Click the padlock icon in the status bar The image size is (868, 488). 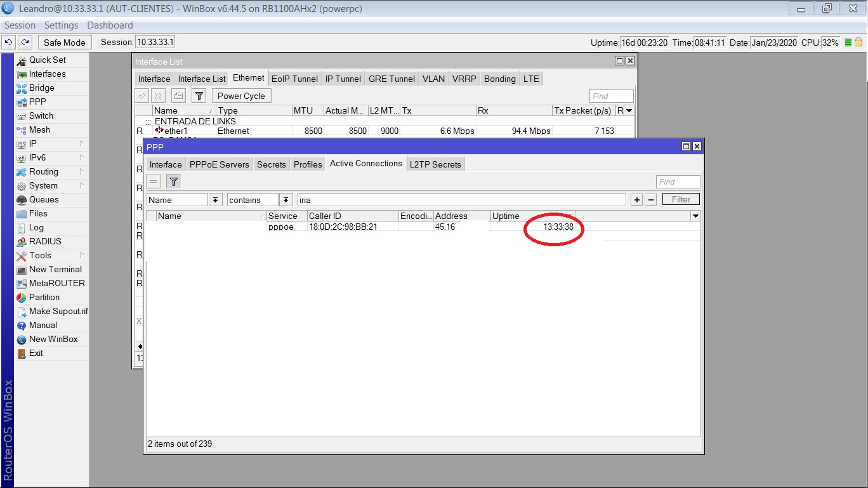click(x=858, y=43)
